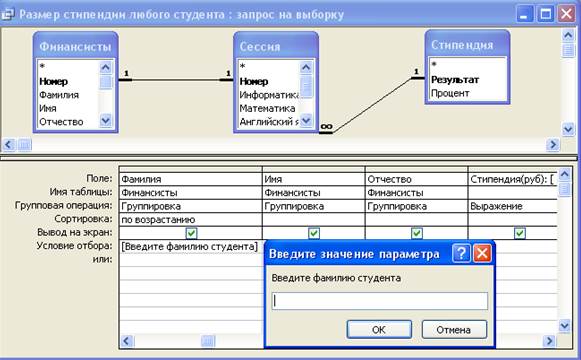
Task: Click the grid's horizontal scrollbar thumb
Action: click(208, 341)
